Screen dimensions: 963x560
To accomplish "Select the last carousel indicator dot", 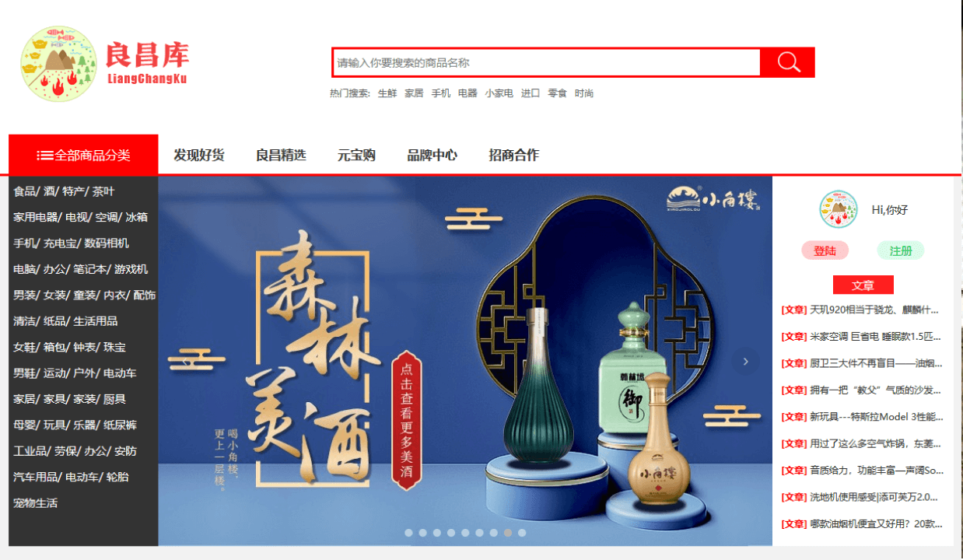I will tap(522, 533).
